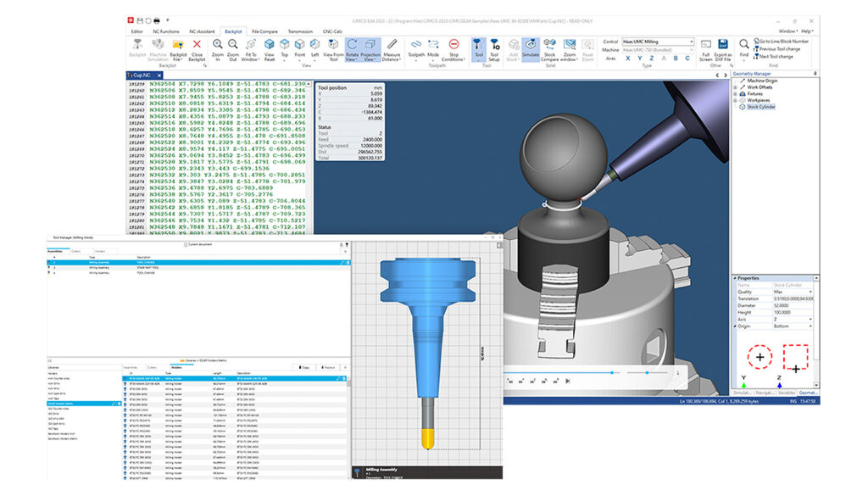Click the Copy button in Tool Manager

pos(304,367)
